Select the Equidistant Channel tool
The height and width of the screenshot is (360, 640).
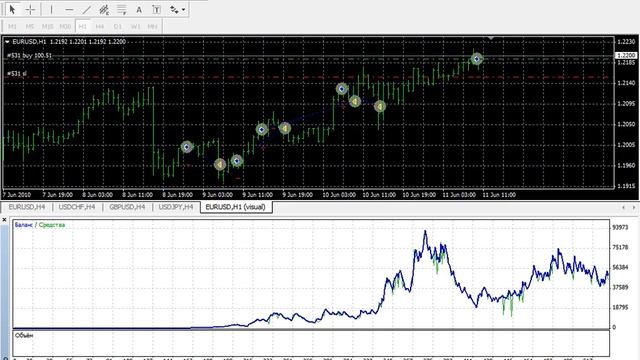point(104,9)
